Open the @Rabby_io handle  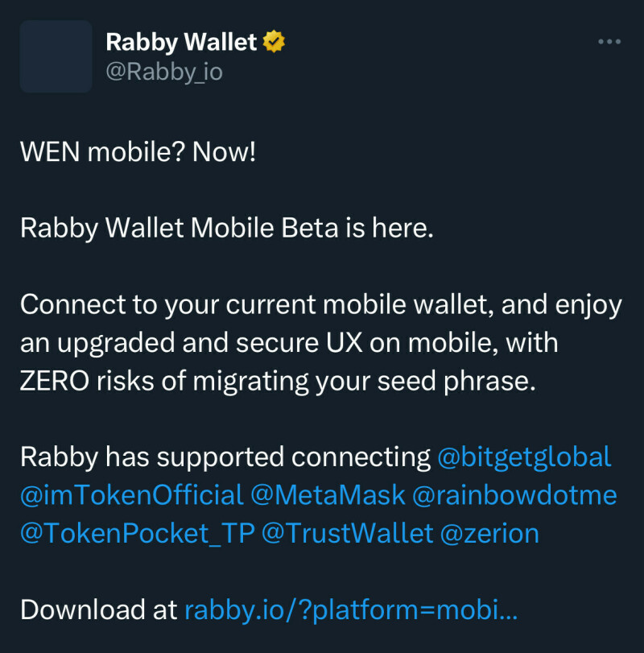coord(164,72)
